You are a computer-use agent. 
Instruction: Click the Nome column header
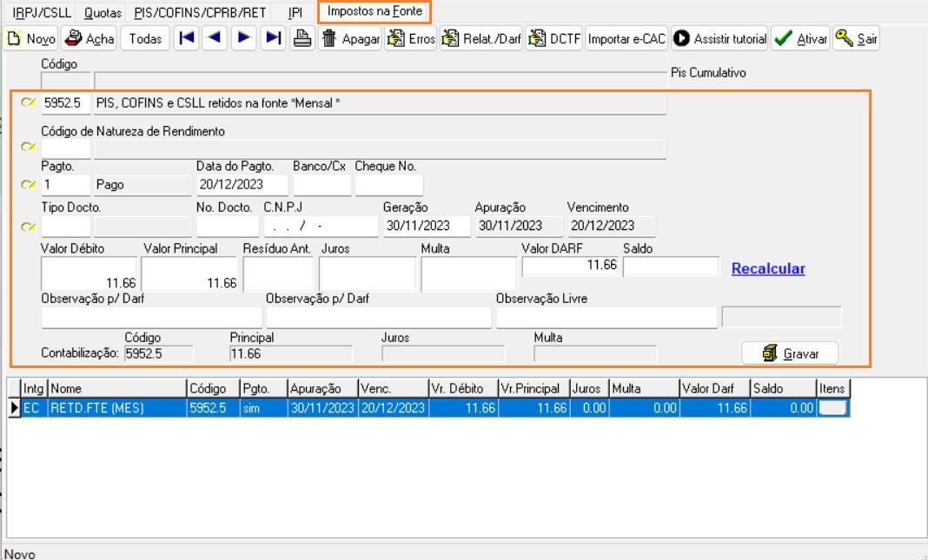pyautogui.click(x=117, y=388)
